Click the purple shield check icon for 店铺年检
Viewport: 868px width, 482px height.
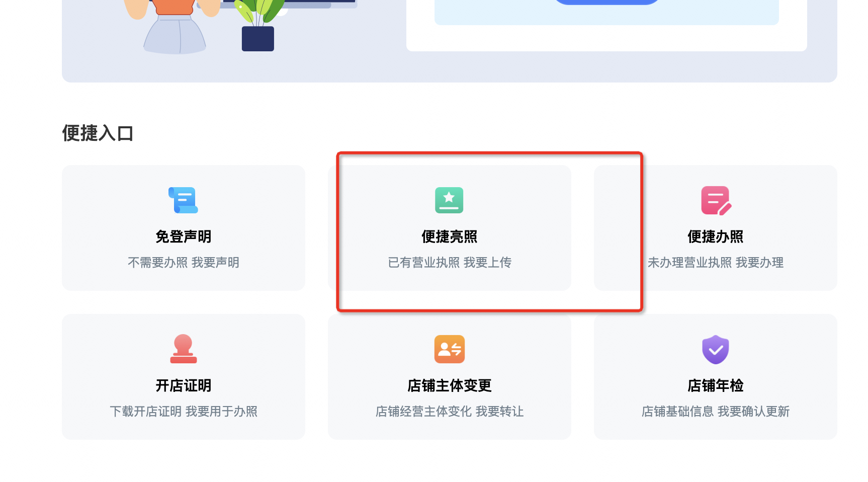click(716, 350)
